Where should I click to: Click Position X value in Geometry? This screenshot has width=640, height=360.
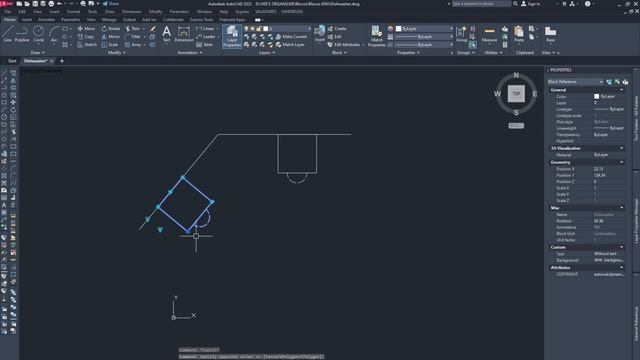coord(608,169)
